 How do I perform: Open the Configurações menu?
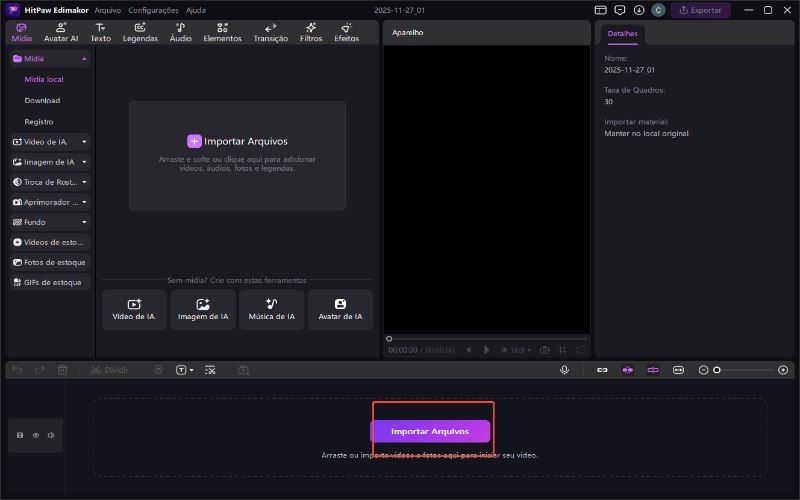coord(153,10)
